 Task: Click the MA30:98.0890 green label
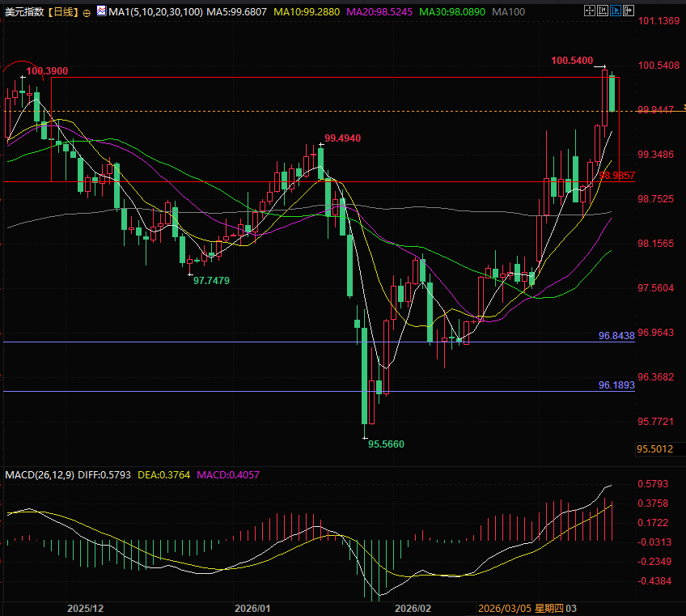(x=452, y=12)
